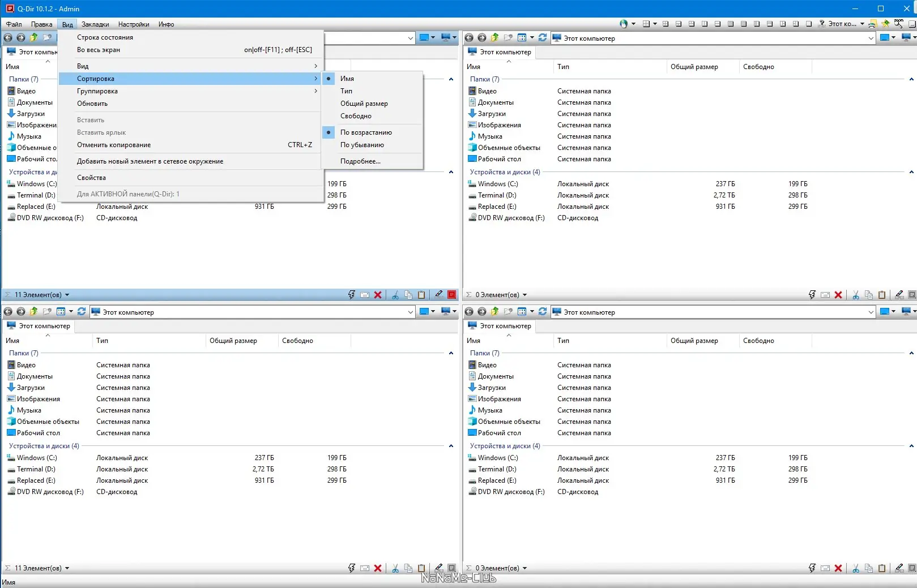Image resolution: width=917 pixels, height=588 pixels.
Task: Open view mode dropdown in bottom-right pane
Action: pyautogui.click(x=532, y=312)
